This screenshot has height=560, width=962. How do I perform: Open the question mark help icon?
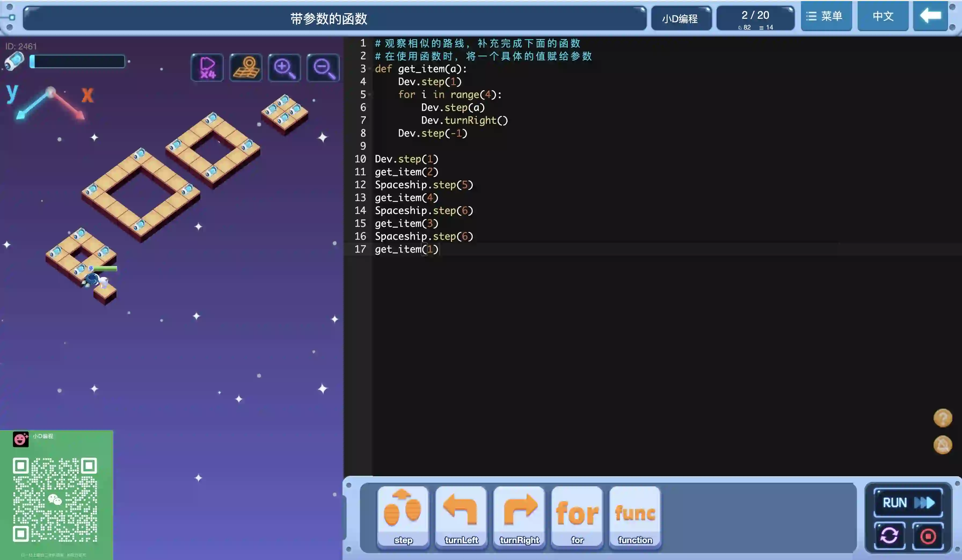942,418
